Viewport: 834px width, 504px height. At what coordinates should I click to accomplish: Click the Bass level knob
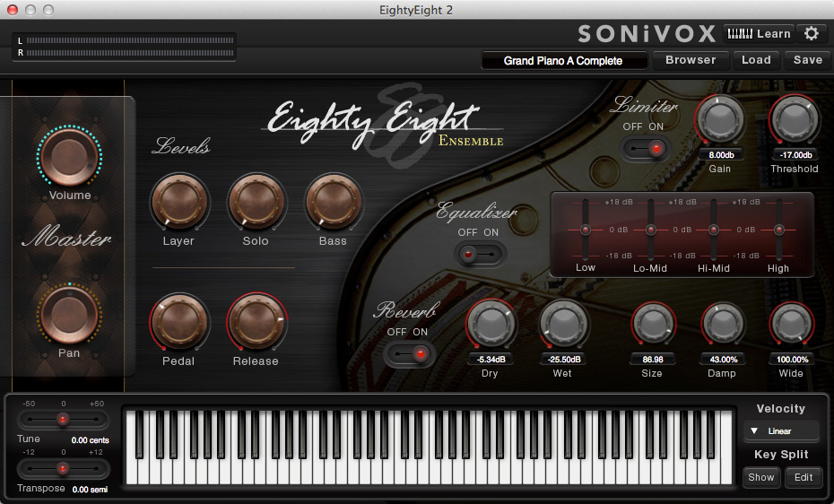[x=334, y=202]
